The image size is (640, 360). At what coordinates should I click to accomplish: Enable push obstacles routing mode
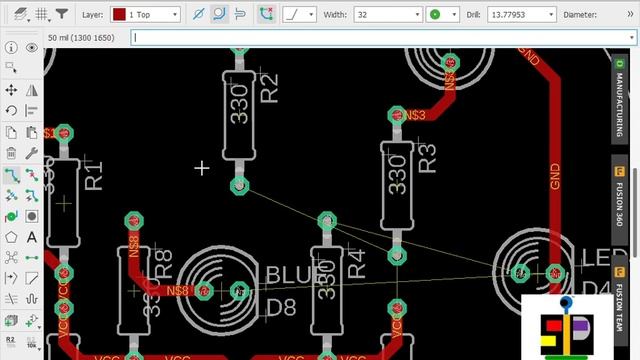[x=240, y=14]
